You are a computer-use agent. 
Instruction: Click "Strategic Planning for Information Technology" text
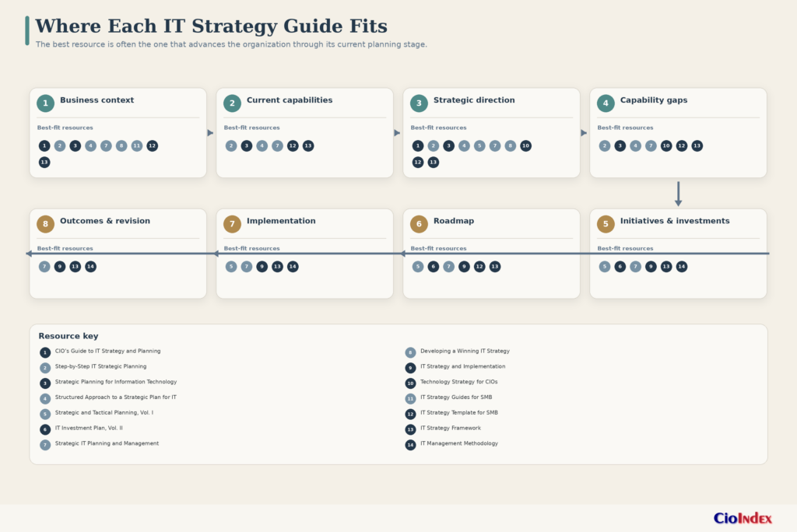coord(116,382)
